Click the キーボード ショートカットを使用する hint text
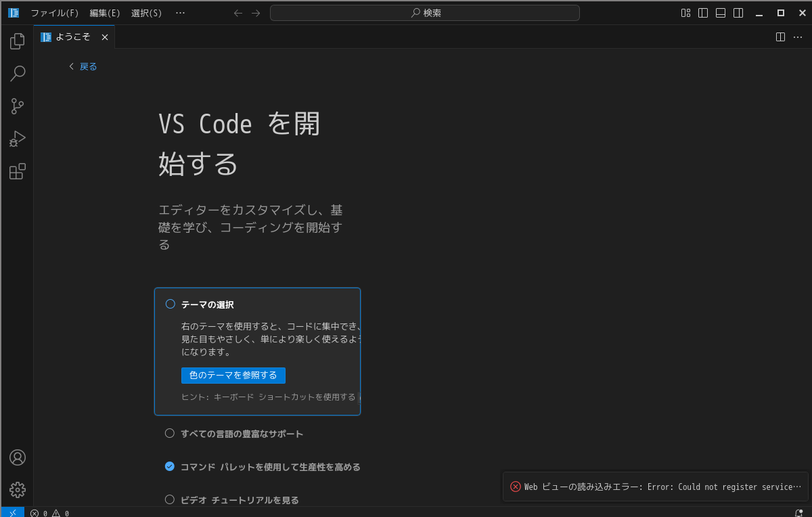Viewport: 812px width, 517px height. tap(284, 397)
